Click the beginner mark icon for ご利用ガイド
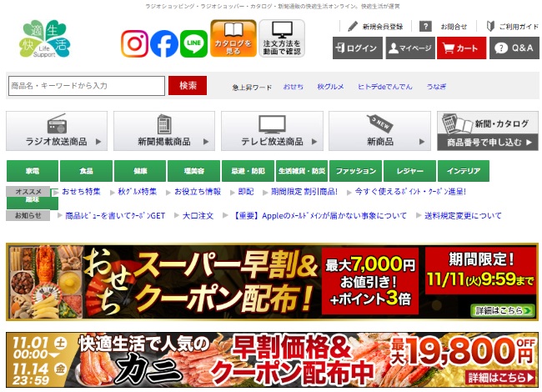Viewport: 542px width, 392px height. (x=490, y=26)
